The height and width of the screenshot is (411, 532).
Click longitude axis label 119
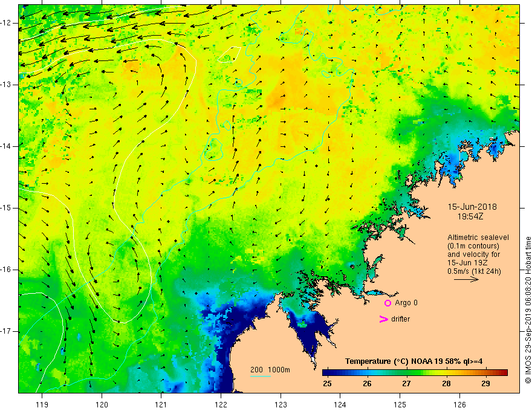pos(42,404)
